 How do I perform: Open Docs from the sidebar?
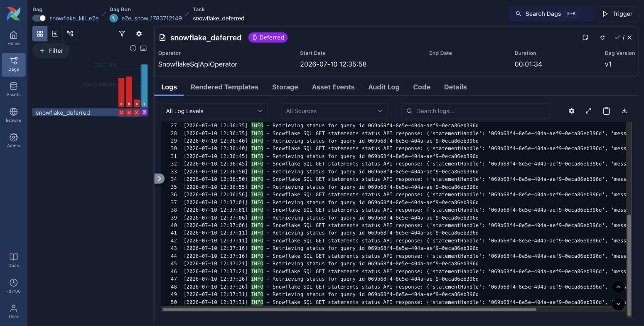coord(14,260)
